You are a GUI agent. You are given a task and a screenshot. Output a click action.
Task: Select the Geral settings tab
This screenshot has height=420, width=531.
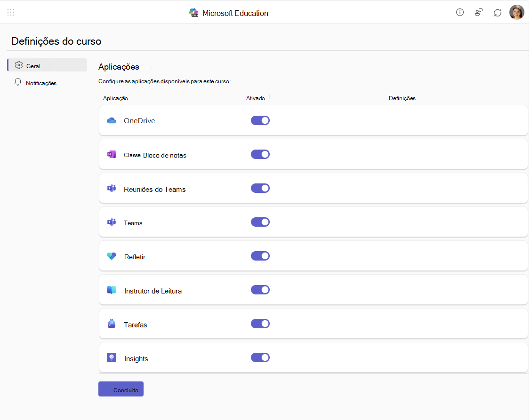tap(47, 65)
